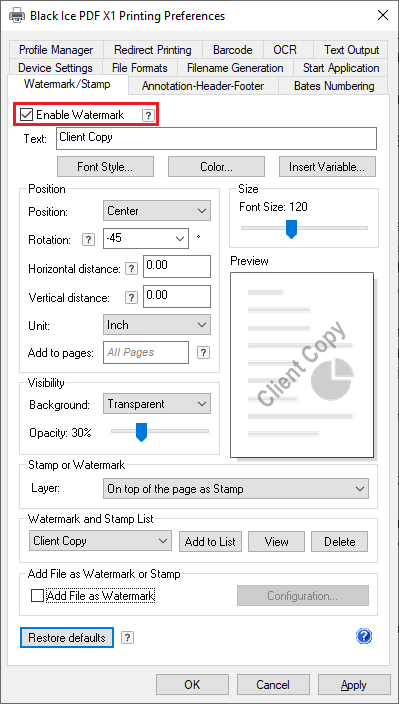Enable Add File as Watermark checkbox
The width and height of the screenshot is (399, 704).
[38, 596]
